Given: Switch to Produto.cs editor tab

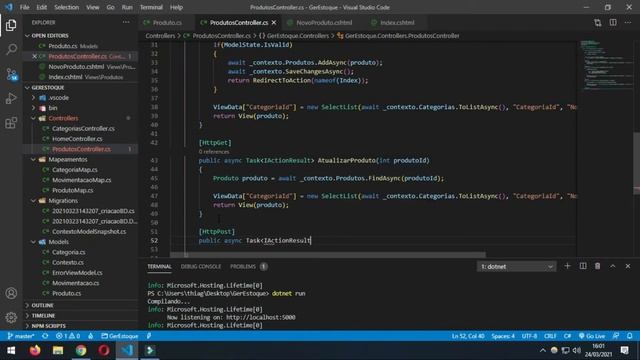Looking at the screenshot, I should tap(167, 22).
